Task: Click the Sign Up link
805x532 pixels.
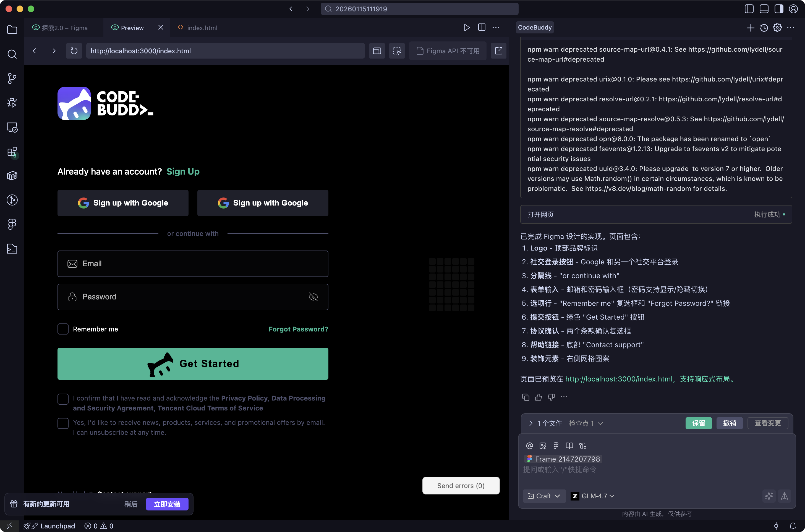Action: click(x=183, y=171)
